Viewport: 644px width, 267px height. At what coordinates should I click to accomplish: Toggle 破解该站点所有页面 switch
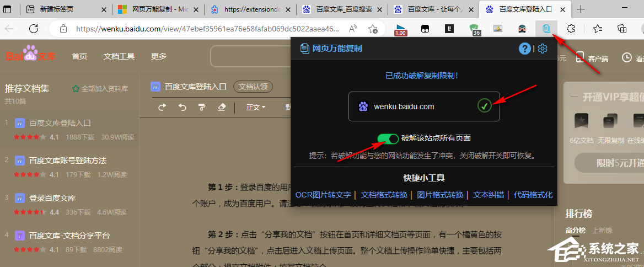pyautogui.click(x=388, y=138)
